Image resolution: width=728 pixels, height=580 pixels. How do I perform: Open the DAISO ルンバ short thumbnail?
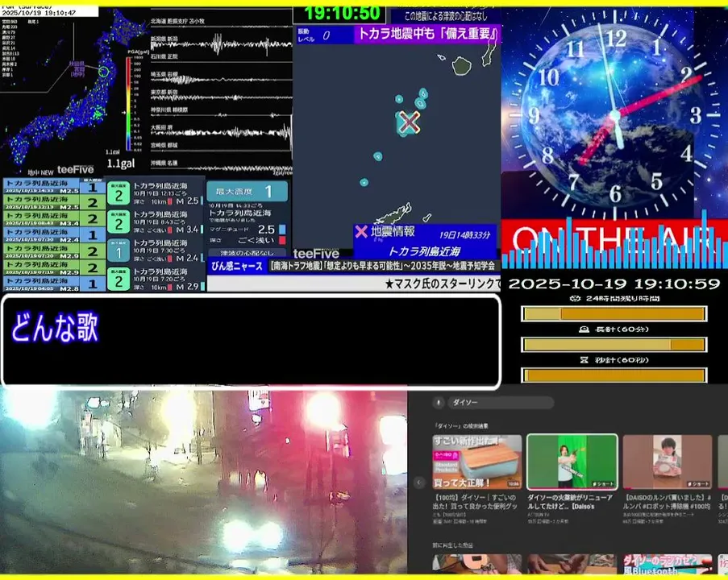(668, 462)
